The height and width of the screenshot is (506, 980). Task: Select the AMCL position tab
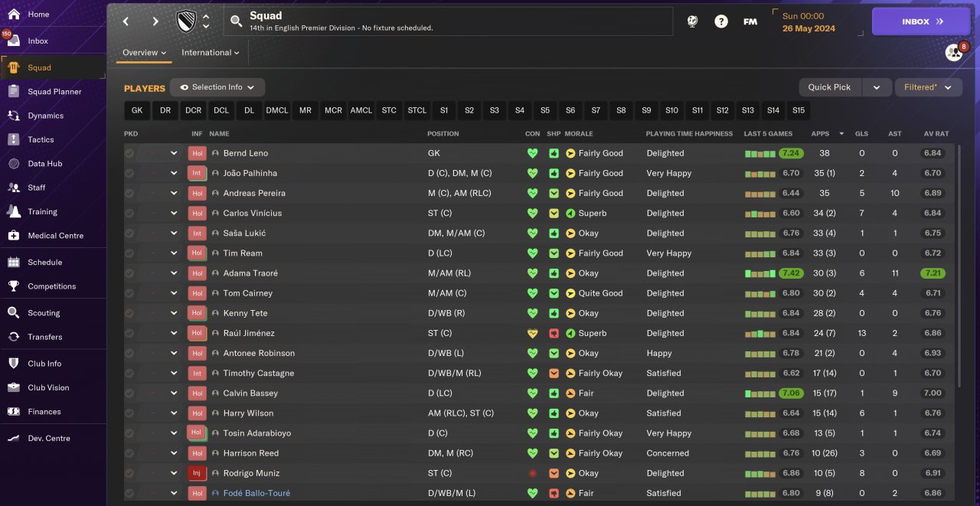coord(361,110)
